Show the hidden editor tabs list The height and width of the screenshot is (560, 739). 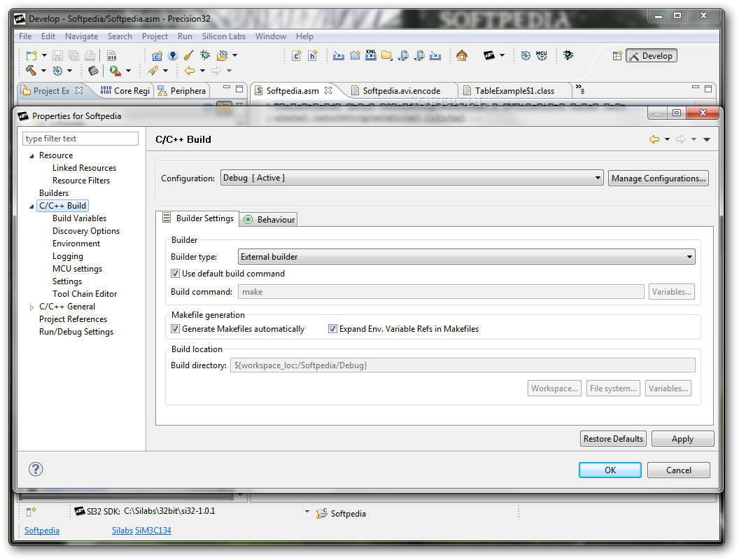[x=579, y=89]
